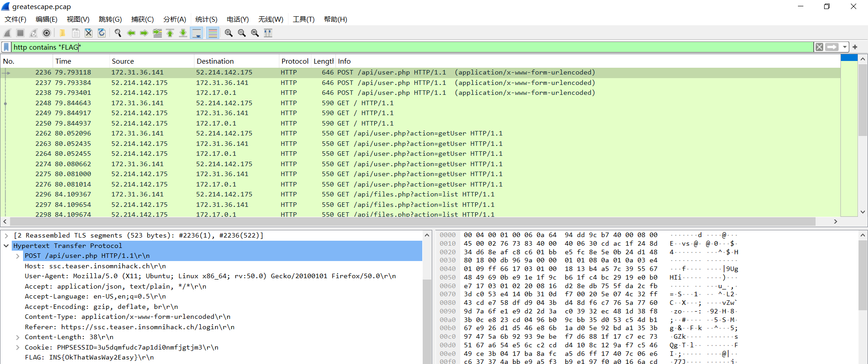Image resolution: width=868 pixels, height=364 pixels.
Task: Go back in packet history arrow
Action: pyautogui.click(x=131, y=33)
